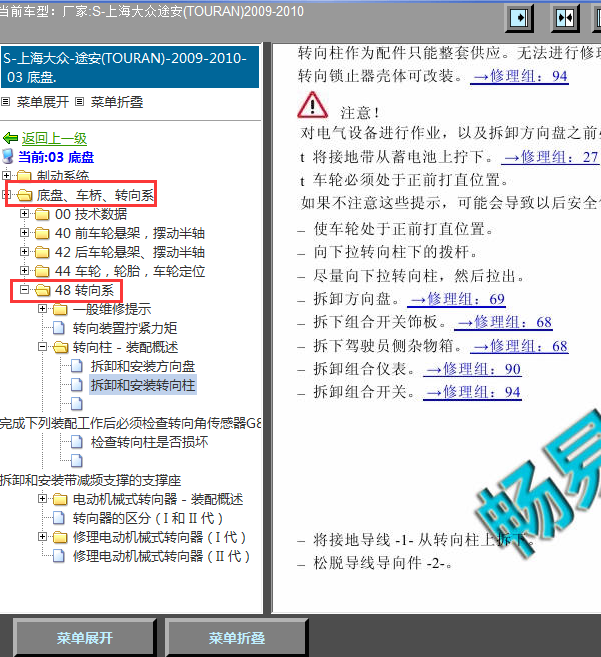The image size is (601, 657).
Task: Expand the 制动系统 tree node
Action: (x=6, y=174)
